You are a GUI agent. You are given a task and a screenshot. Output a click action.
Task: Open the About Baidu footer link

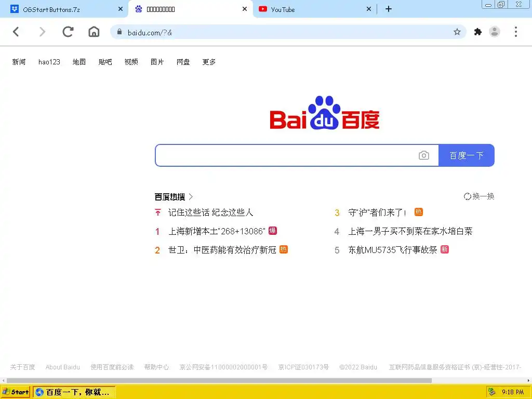point(63,367)
